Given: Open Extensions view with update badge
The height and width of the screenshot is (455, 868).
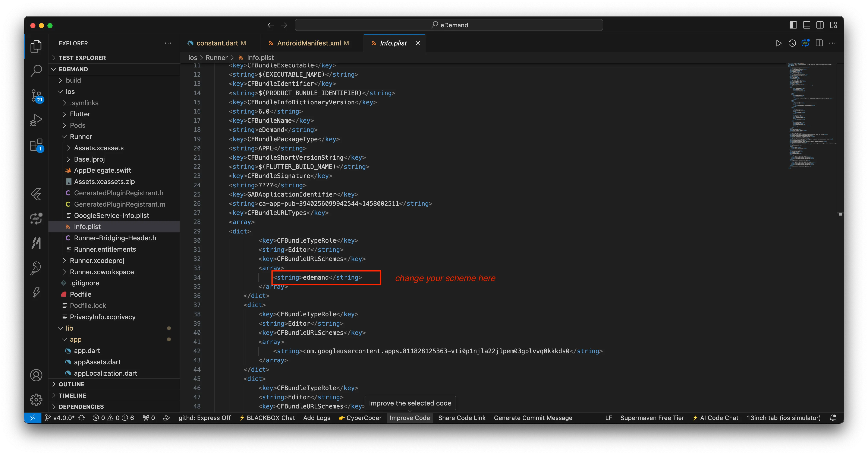Looking at the screenshot, I should tap(36, 146).
